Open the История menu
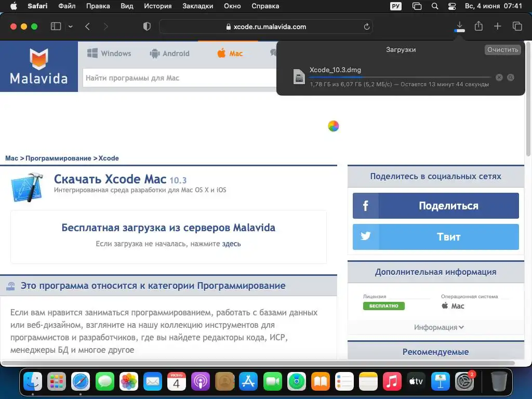This screenshot has width=532, height=399. tap(158, 6)
